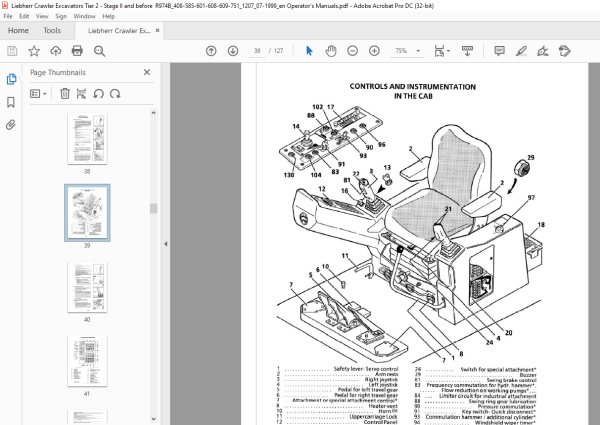Viewport: 600px width, 425px height.
Task: Click the stamp tool icon
Action: pos(564,51)
